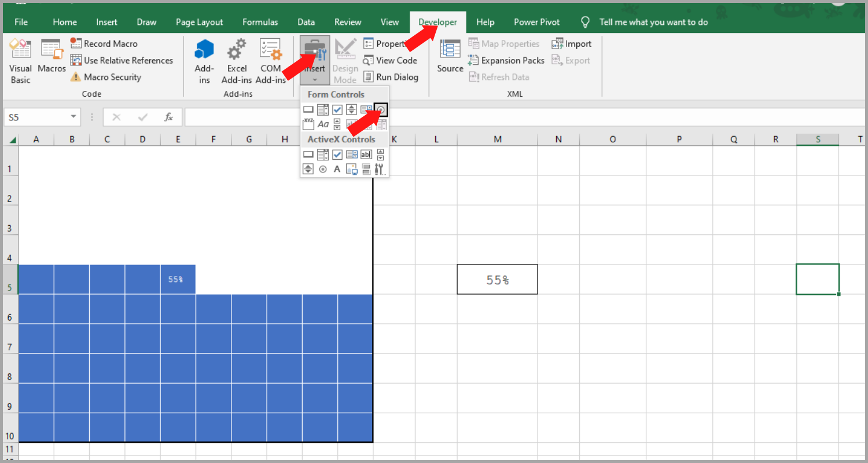Click the COM Add-ins icon
The height and width of the screenshot is (463, 868).
tap(271, 60)
